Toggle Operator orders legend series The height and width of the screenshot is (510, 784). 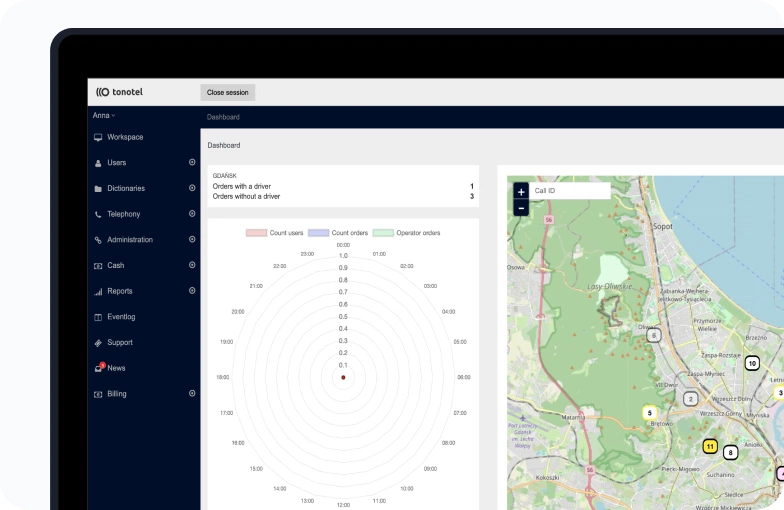[x=406, y=233]
